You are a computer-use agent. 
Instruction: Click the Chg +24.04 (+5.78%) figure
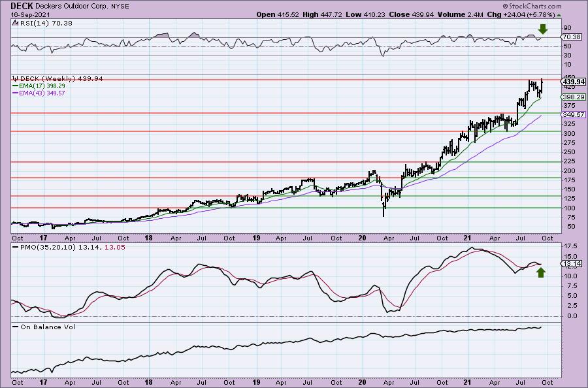(x=521, y=14)
